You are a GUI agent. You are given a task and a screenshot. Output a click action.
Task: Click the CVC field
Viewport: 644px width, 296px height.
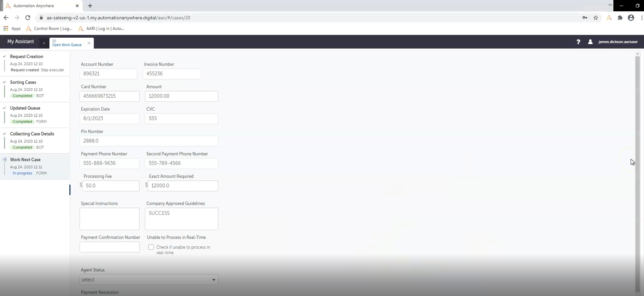(x=182, y=119)
